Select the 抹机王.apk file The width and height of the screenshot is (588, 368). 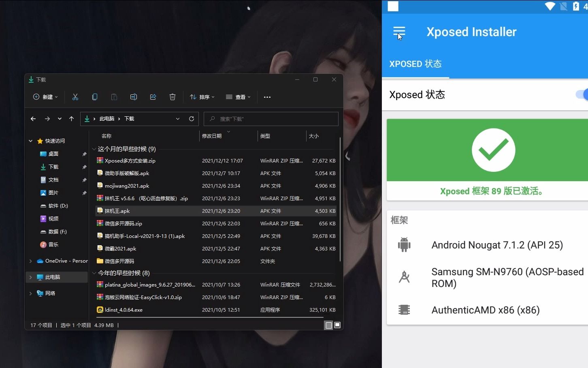tap(216, 211)
